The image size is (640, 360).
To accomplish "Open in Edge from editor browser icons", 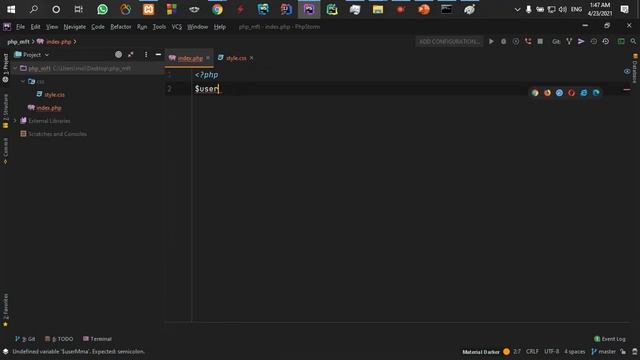I will click(596, 93).
